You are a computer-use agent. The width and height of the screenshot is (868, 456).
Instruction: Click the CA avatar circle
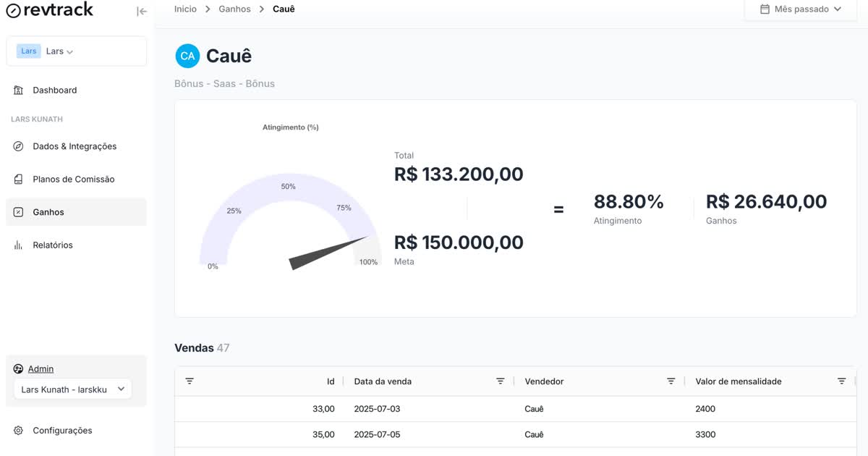[187, 56]
